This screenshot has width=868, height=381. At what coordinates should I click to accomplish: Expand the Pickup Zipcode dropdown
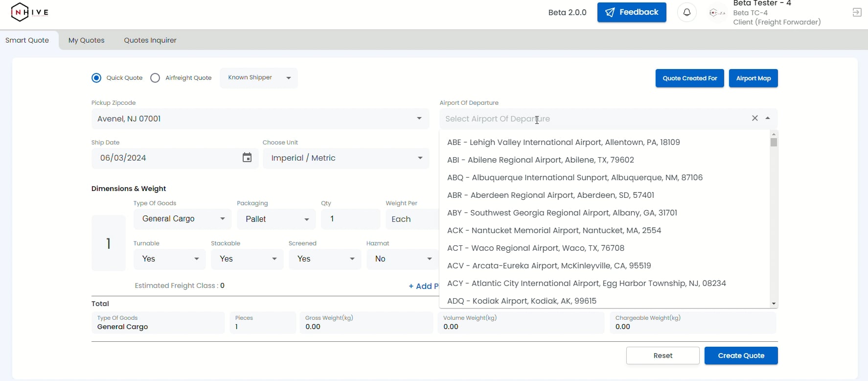pos(419,119)
